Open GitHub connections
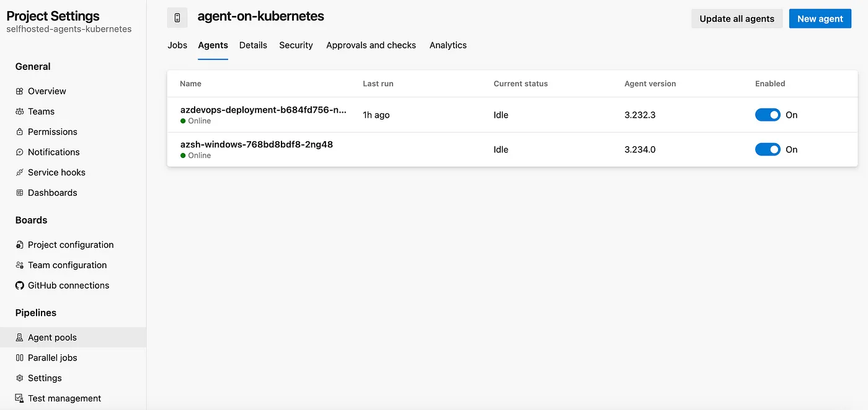Screen dimensions: 868x410 pyautogui.click(x=69, y=286)
